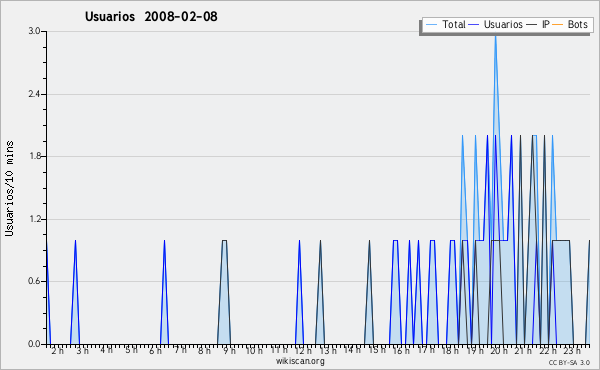Click the '19 h' x-axis label
The height and width of the screenshot is (370, 600).
pyautogui.click(x=475, y=351)
